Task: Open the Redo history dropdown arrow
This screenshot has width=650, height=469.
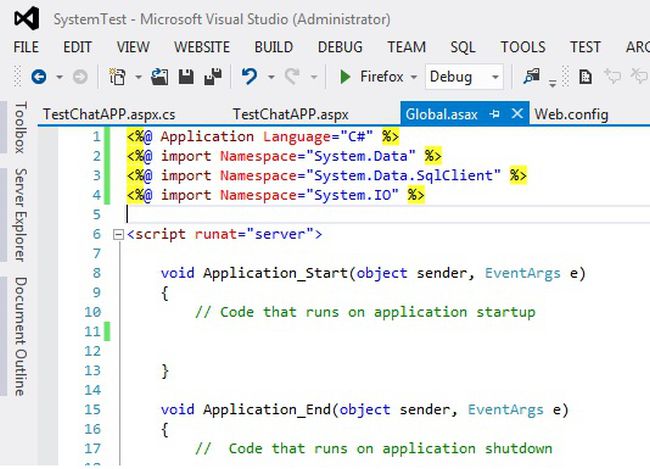Action: [314, 77]
